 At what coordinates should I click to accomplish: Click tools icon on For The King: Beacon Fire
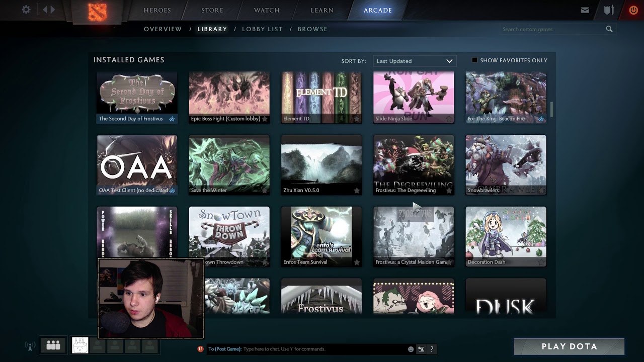pos(541,119)
